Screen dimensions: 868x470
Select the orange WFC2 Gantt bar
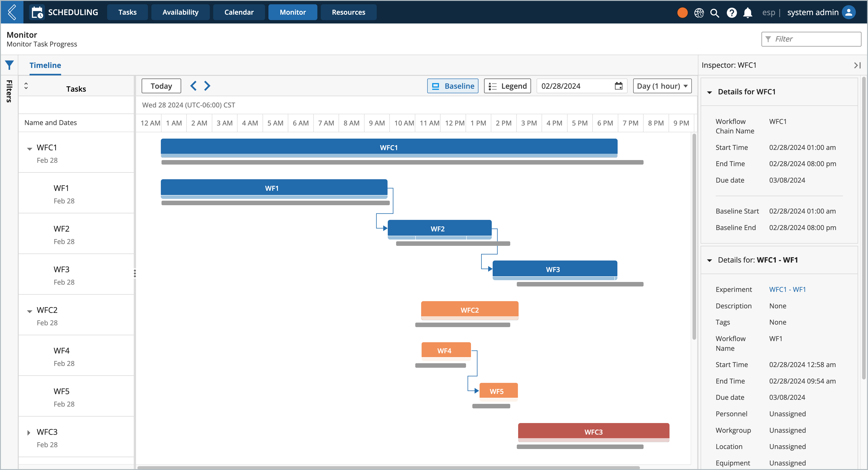(x=469, y=310)
